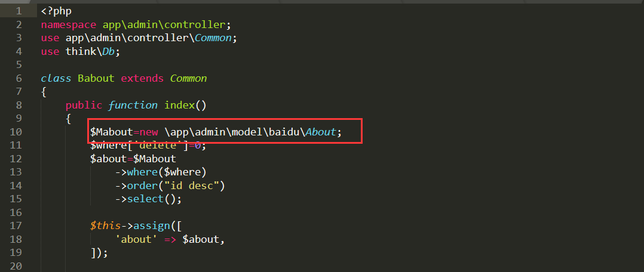Click line number 19 in the gutter
Screen dimensions: 644x272
point(16,253)
